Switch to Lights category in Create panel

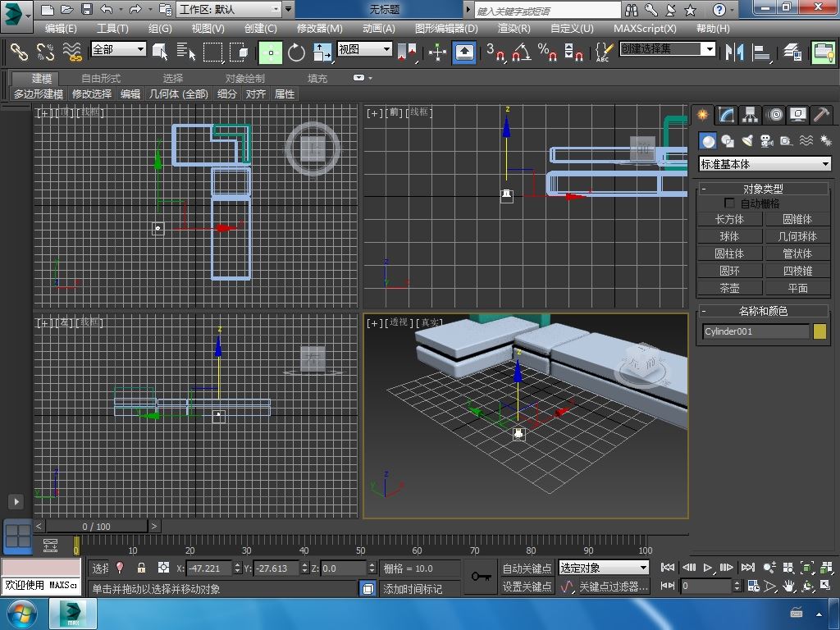[747, 141]
